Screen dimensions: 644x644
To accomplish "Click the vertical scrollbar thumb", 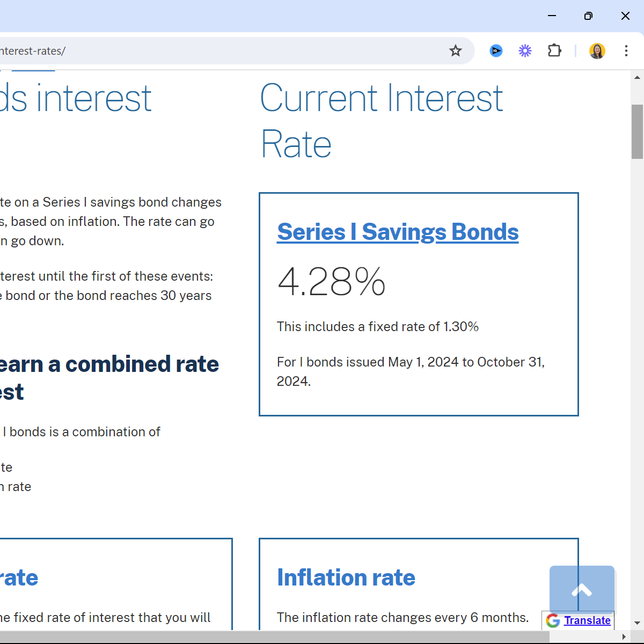I will coord(637,131).
